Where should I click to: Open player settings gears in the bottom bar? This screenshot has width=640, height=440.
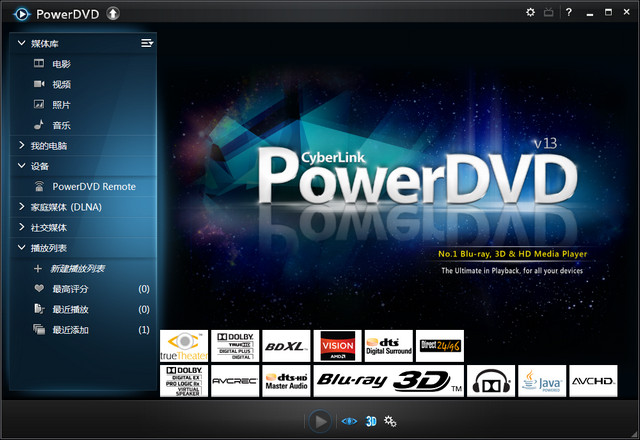coord(391,421)
